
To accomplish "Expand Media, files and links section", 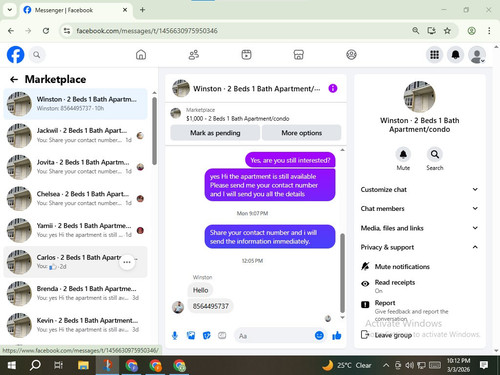I will coord(419,228).
